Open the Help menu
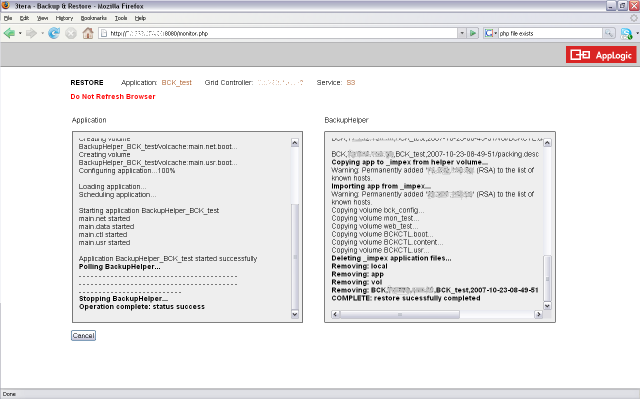This screenshot has height=399, width=640. 140,18
